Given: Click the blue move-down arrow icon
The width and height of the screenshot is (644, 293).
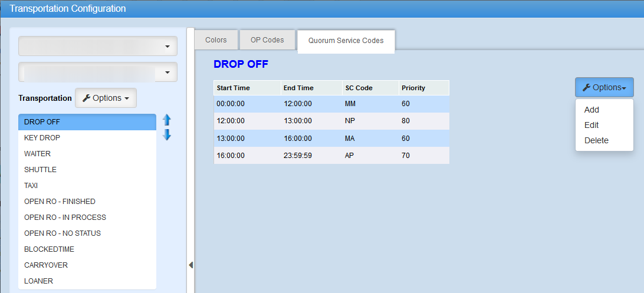Looking at the screenshot, I should 167,135.
